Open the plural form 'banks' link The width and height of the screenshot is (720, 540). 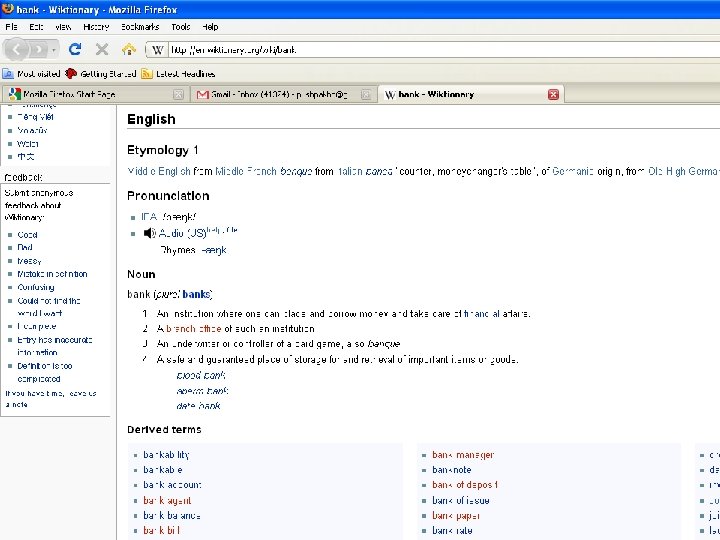click(x=196, y=294)
